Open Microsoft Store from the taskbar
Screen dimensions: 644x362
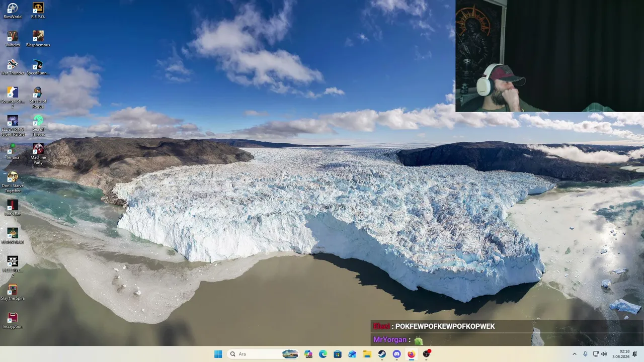[x=338, y=354]
